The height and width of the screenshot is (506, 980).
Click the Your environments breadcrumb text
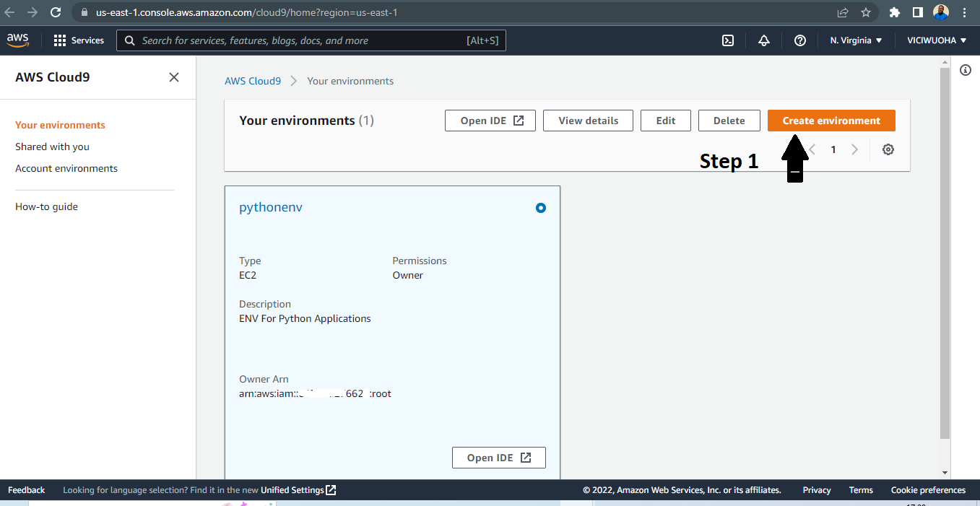point(350,81)
